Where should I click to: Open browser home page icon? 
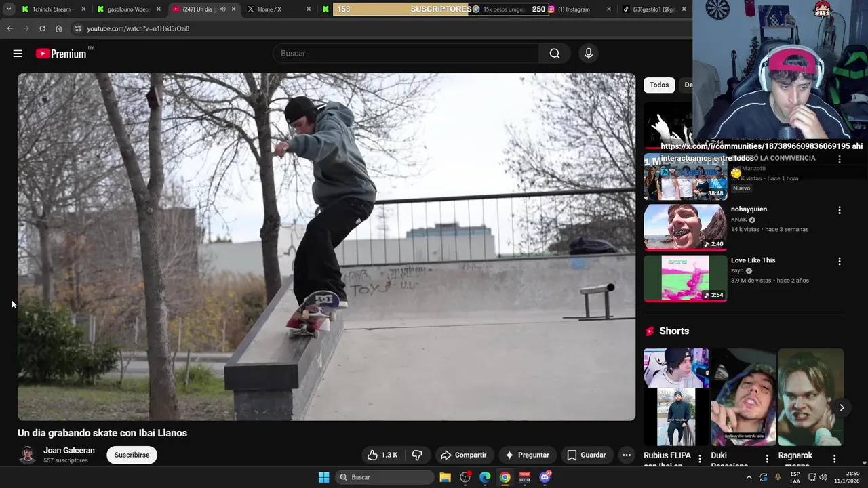(58, 28)
